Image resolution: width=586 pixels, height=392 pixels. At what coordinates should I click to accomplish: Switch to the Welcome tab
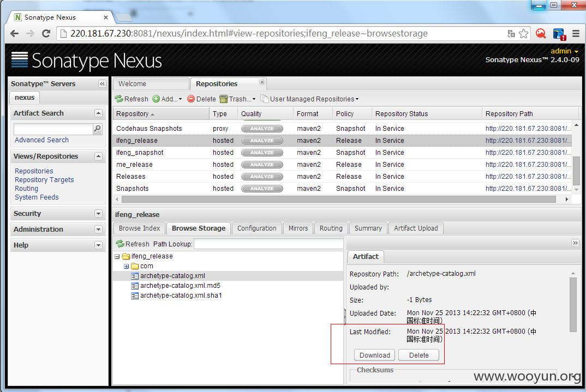pos(151,84)
